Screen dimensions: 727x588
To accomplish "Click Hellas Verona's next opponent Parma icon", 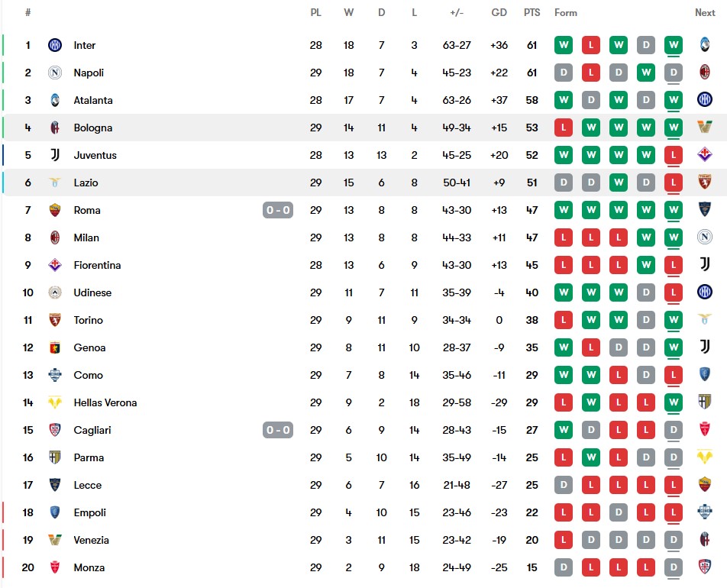I will point(705,402).
